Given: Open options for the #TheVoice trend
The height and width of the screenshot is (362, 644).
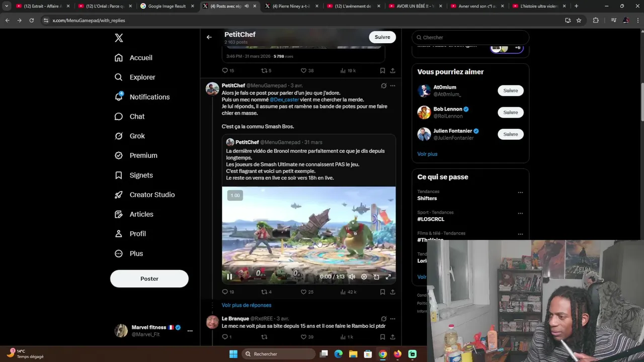Looking at the screenshot, I should 520,234.
